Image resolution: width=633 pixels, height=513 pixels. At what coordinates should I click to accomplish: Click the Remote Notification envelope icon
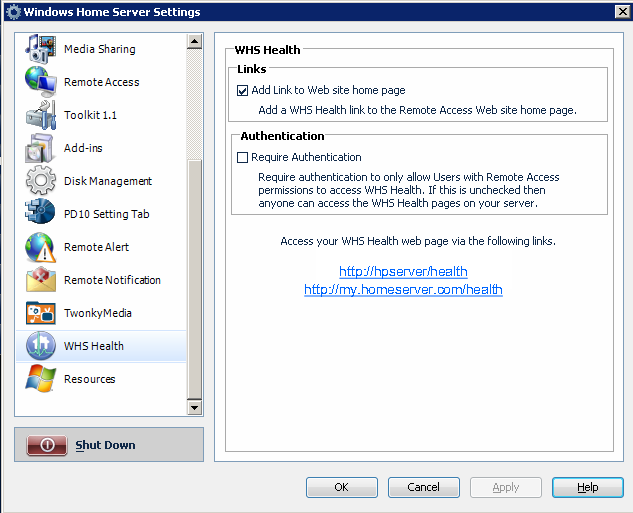click(41, 278)
